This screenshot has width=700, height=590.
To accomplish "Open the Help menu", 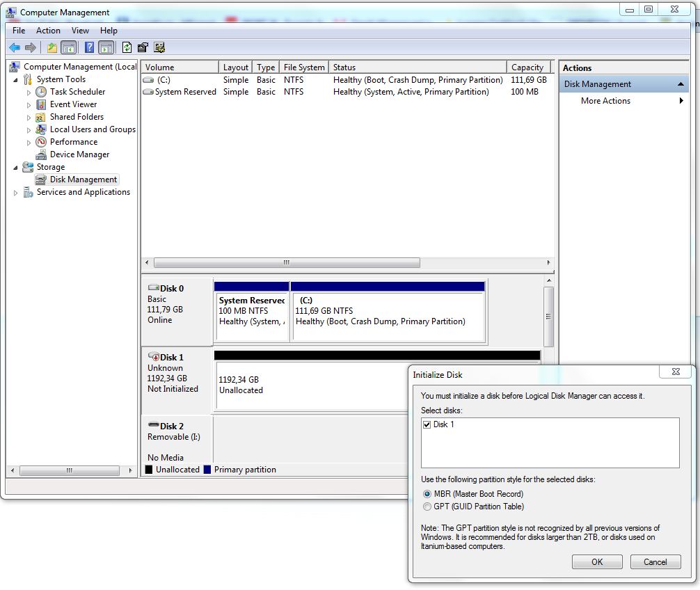I will (109, 31).
